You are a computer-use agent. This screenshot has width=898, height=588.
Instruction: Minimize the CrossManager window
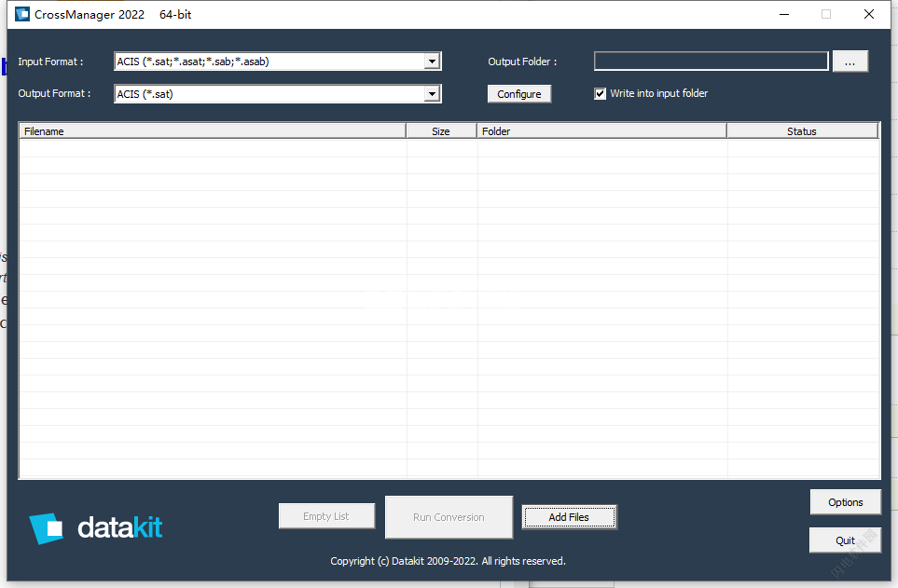[784, 14]
